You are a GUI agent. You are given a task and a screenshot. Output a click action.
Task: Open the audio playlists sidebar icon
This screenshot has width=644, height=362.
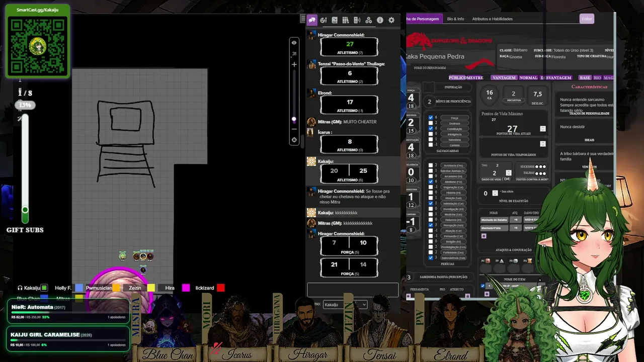[357, 20]
